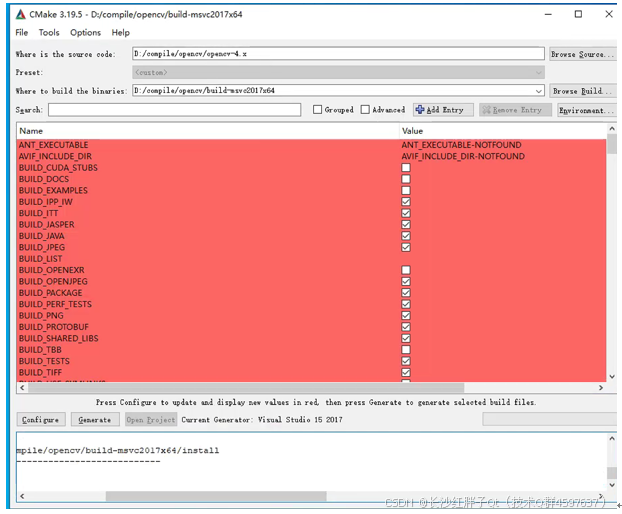Open the Preset dropdown
Image resolution: width=622 pixels, height=514 pixels.
(x=338, y=72)
